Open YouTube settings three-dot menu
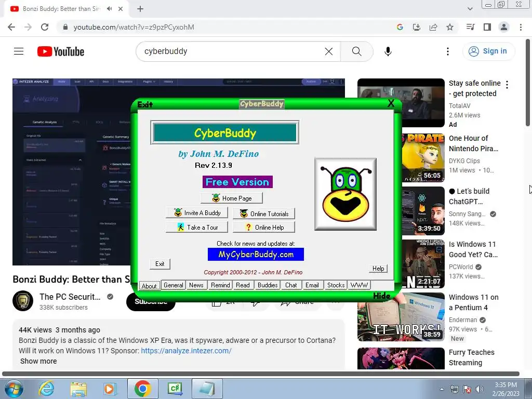Viewport: 532px width, 399px height. (448, 51)
